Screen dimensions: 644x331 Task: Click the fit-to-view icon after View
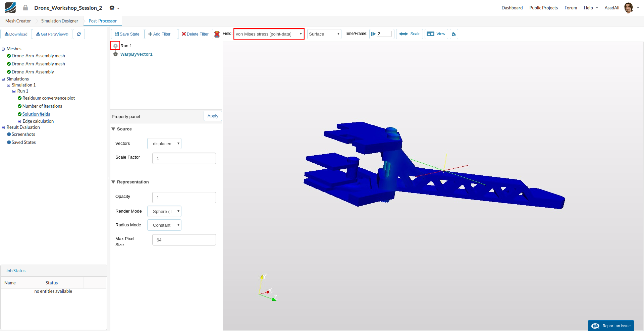pyautogui.click(x=454, y=34)
